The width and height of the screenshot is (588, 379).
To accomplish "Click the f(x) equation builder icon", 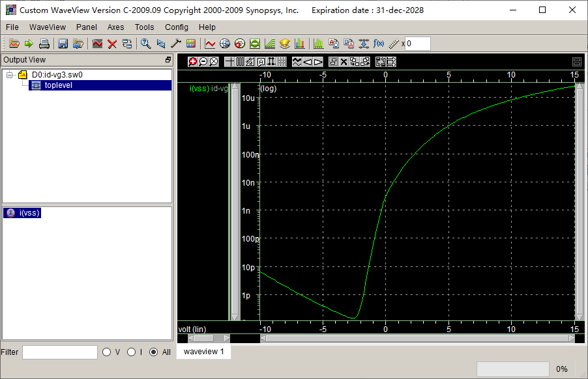I will click(x=378, y=44).
